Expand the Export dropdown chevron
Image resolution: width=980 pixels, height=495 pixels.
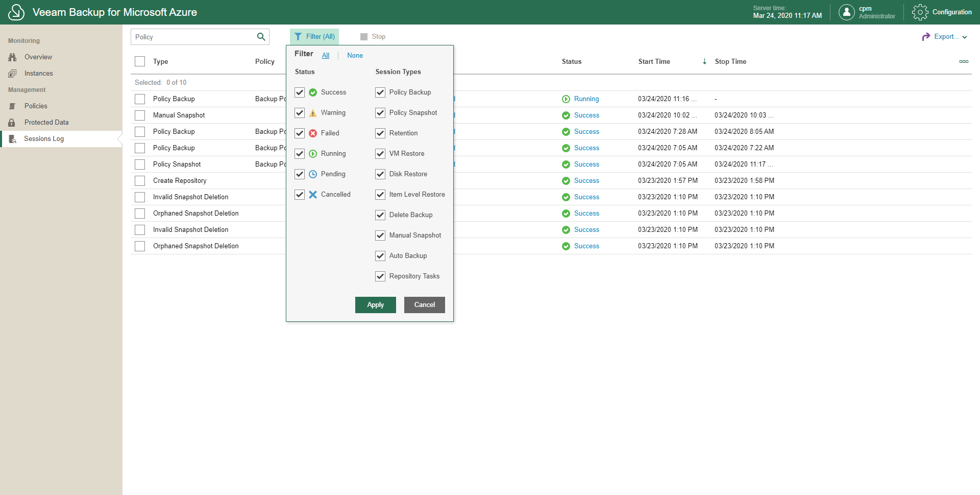click(965, 37)
